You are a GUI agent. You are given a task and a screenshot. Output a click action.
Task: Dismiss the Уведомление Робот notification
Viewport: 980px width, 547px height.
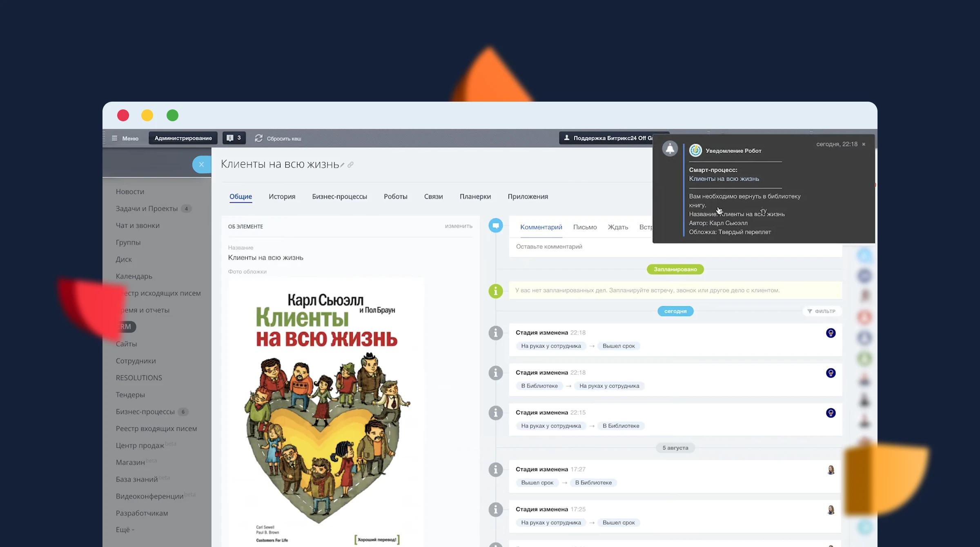click(864, 144)
